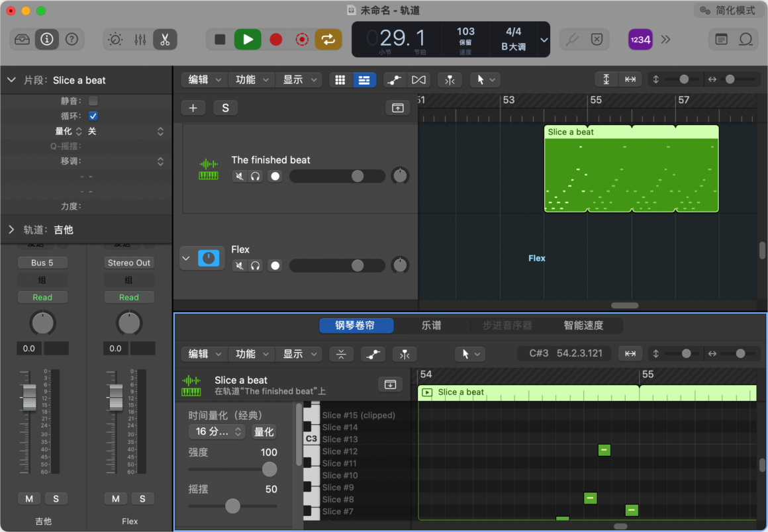Record-enable The finished beat track
The image size is (768, 532).
click(x=275, y=176)
